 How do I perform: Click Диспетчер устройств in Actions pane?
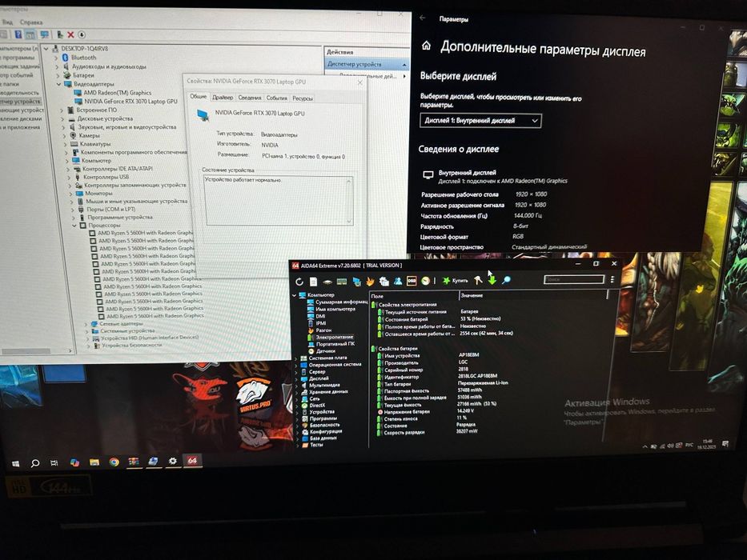coord(367,64)
